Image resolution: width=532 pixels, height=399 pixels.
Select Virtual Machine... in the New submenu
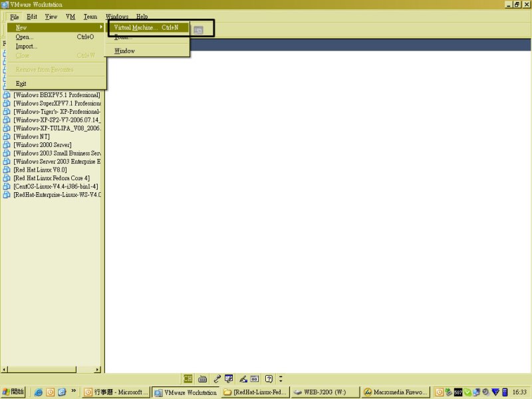148,27
